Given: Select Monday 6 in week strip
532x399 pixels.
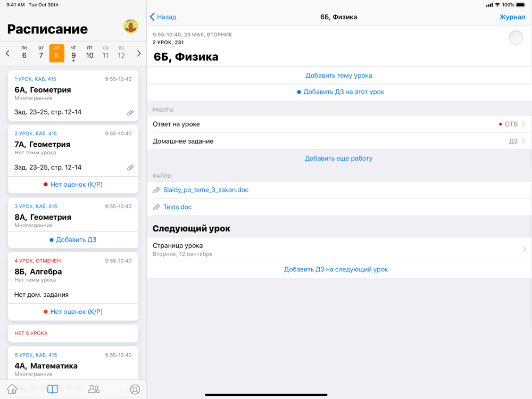Looking at the screenshot, I should click(x=24, y=53).
